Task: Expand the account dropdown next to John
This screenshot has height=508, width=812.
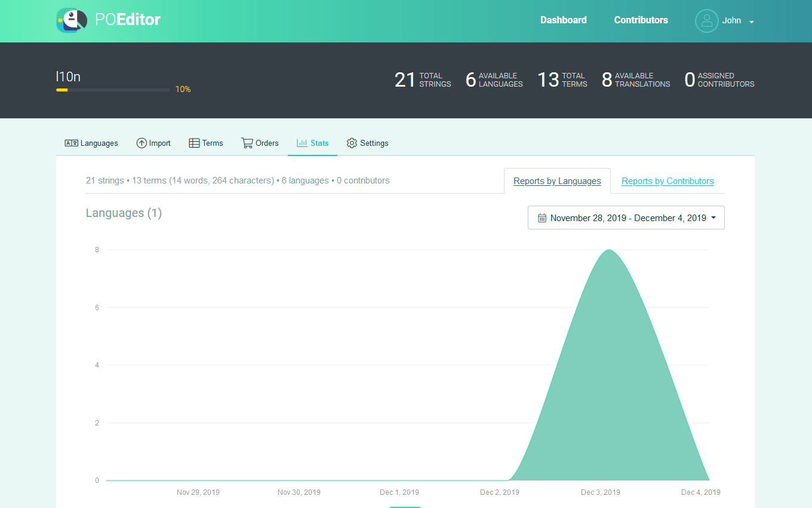Action: click(751, 21)
